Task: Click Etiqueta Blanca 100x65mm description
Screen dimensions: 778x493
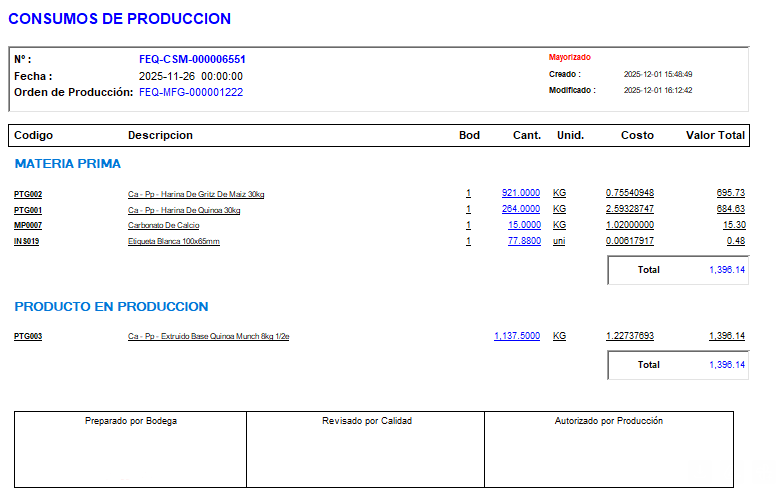Action: [x=174, y=241]
